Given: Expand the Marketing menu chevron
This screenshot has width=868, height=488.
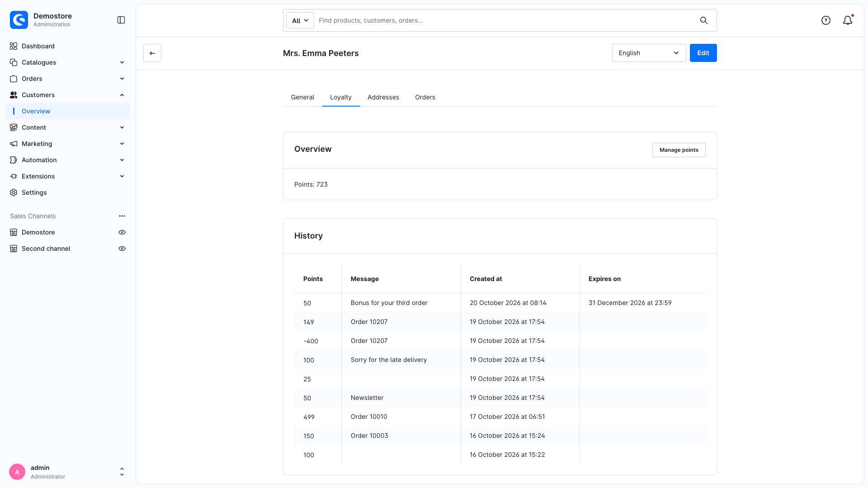Looking at the screenshot, I should [x=122, y=144].
